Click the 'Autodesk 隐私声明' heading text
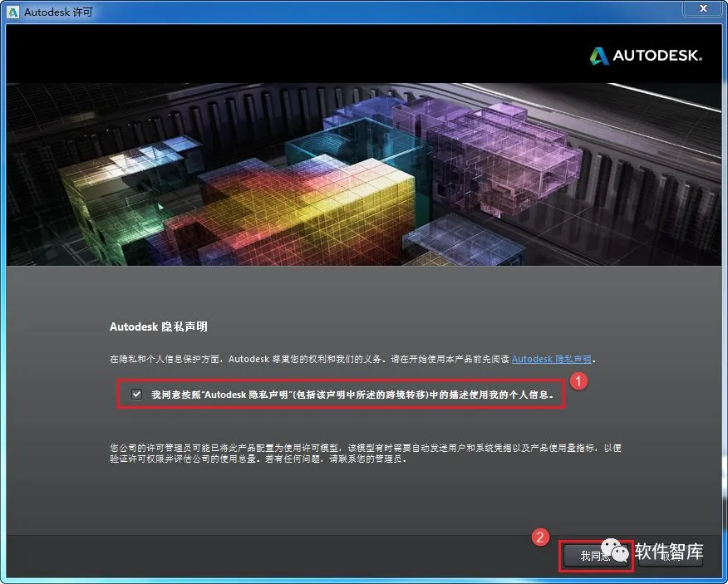 pyautogui.click(x=159, y=326)
